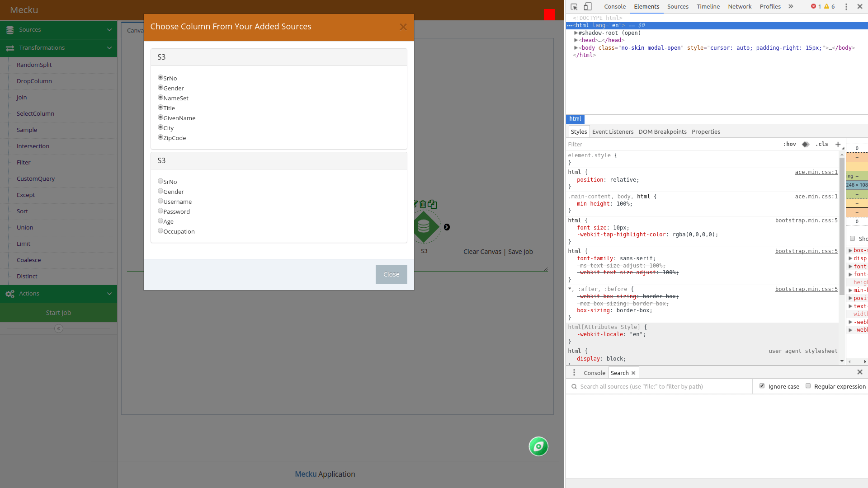Select the ZipCode column in the first S3 list
868x488 pixels.
160,137
